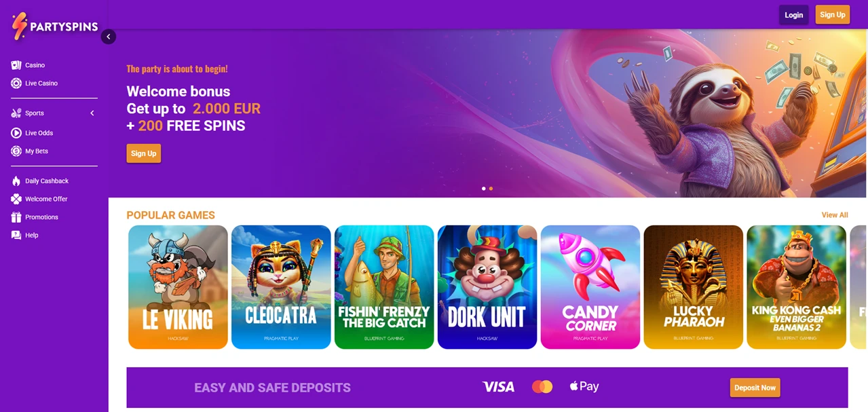Image resolution: width=868 pixels, height=412 pixels.
Task: Click the Promotions gift icon
Action: click(x=16, y=217)
